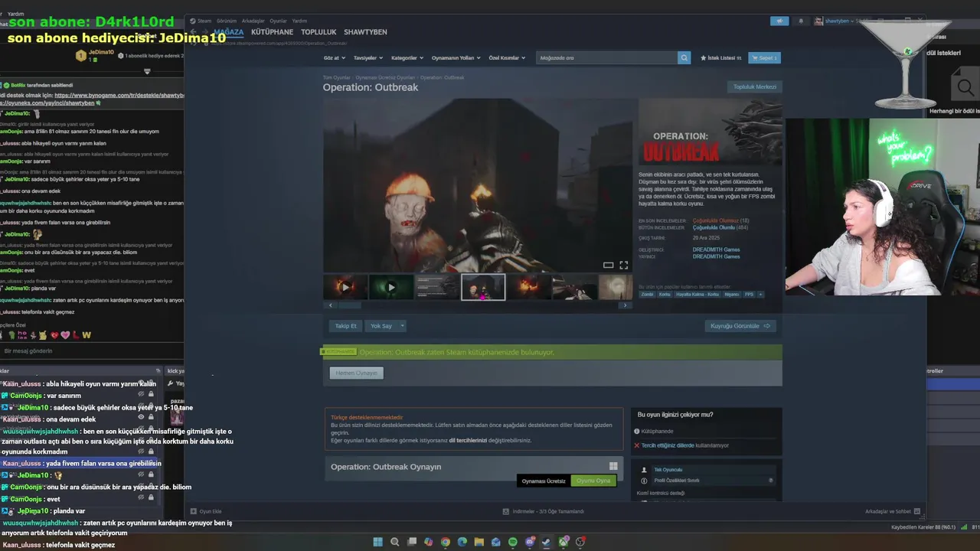Move the thumbnail strip scrollbar handle
The width and height of the screenshot is (980, 551).
tap(349, 305)
